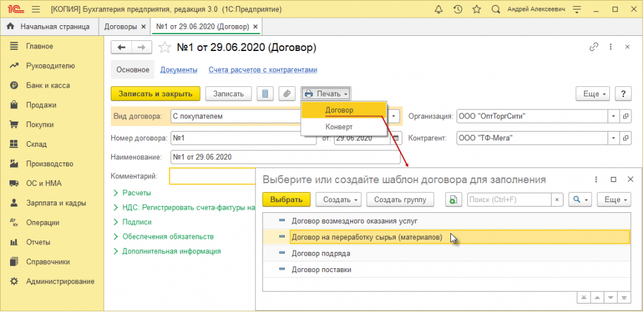
Task: Close the №1 от 29.06.2020 tab
Action: click(x=256, y=26)
